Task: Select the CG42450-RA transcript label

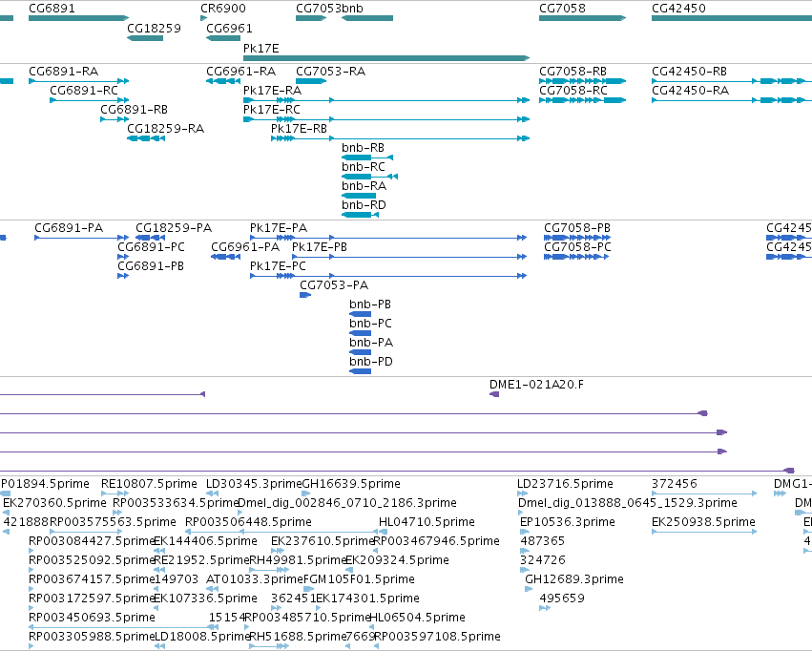Action: point(690,91)
